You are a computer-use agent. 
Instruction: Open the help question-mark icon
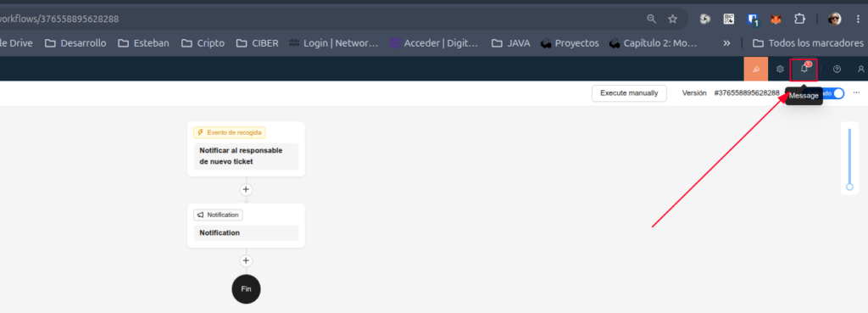pos(837,70)
